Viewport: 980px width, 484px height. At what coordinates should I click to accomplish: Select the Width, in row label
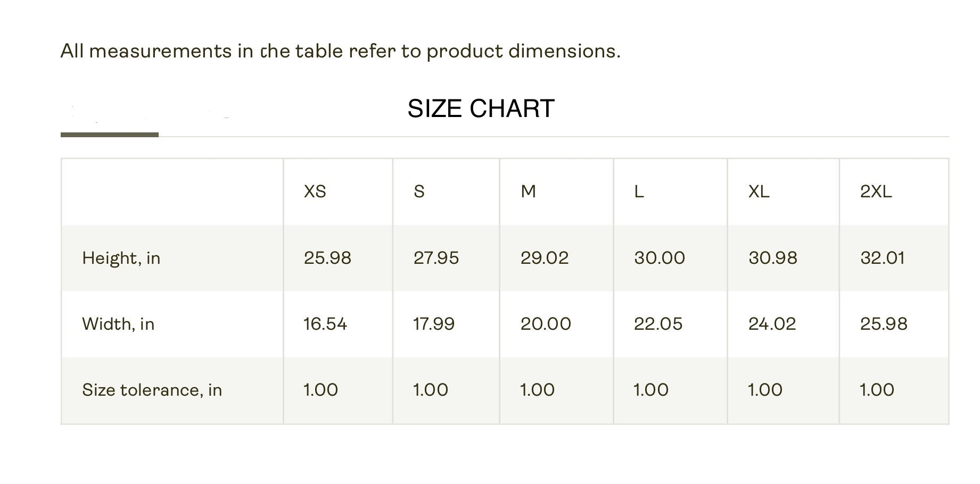point(118,324)
